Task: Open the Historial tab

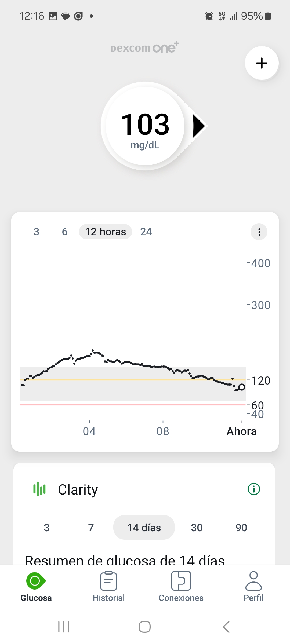Action: [108, 586]
